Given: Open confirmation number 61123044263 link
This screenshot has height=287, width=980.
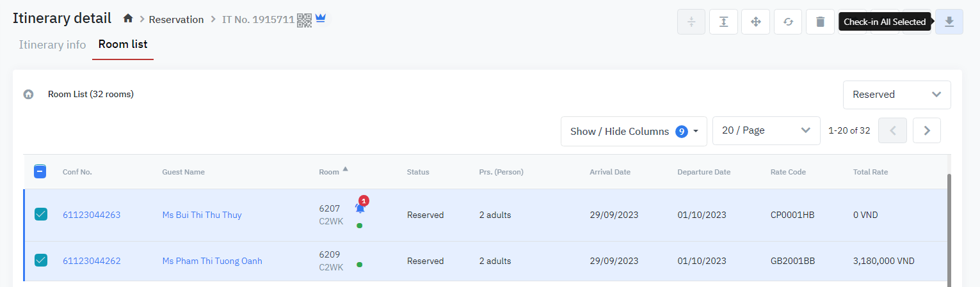Looking at the screenshot, I should click(x=92, y=215).
